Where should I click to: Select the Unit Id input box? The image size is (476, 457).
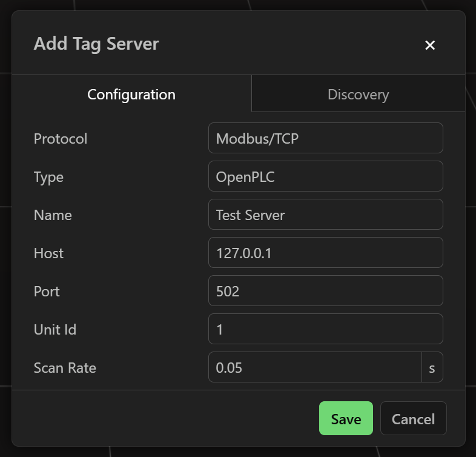pos(325,329)
